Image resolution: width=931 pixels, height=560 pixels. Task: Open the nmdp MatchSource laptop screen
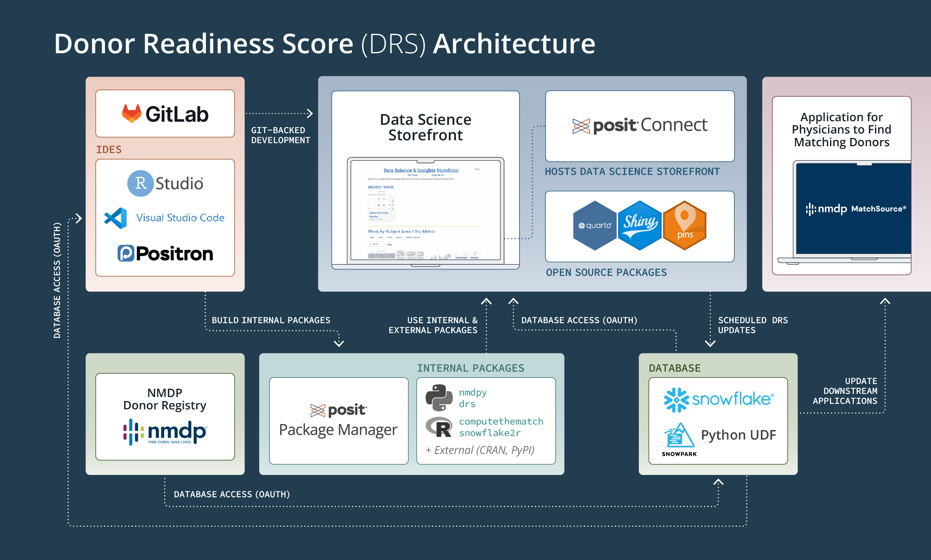click(855, 209)
